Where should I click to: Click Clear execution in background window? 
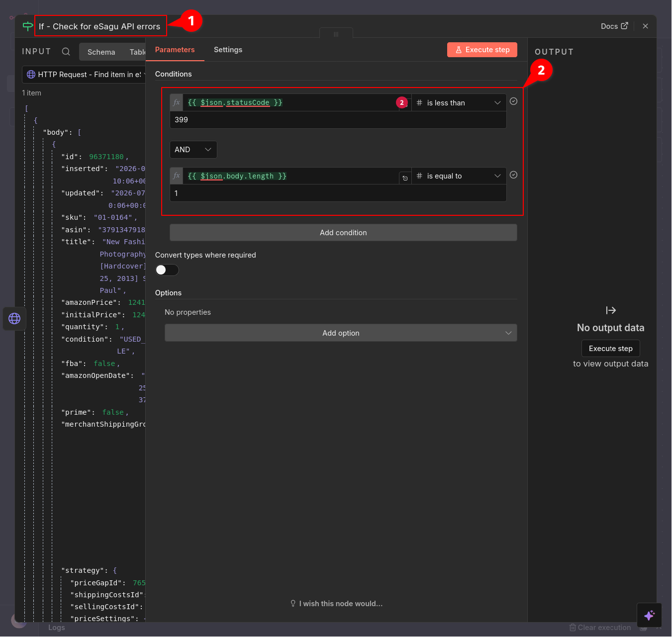coord(600,628)
